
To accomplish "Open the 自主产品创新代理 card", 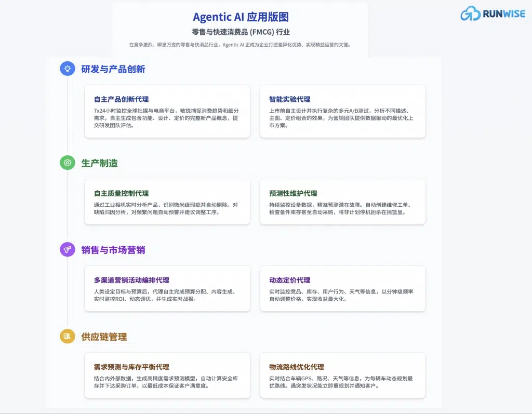I will click(167, 111).
